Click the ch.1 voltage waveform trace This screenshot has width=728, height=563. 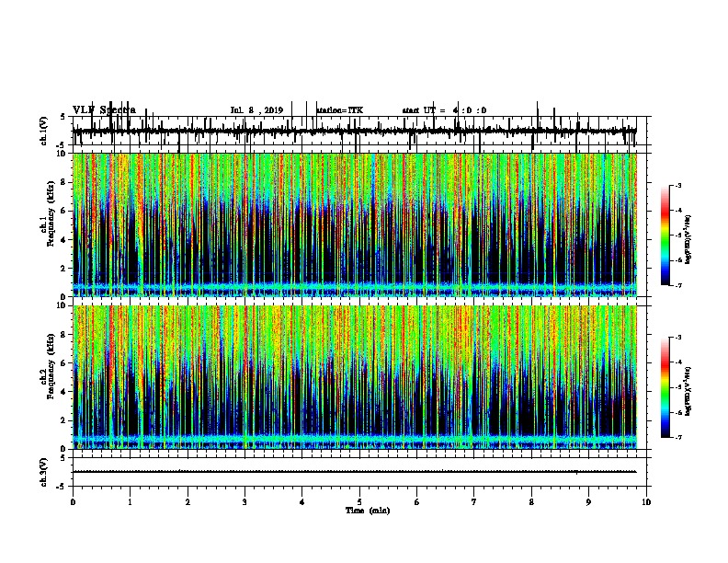tap(355, 131)
